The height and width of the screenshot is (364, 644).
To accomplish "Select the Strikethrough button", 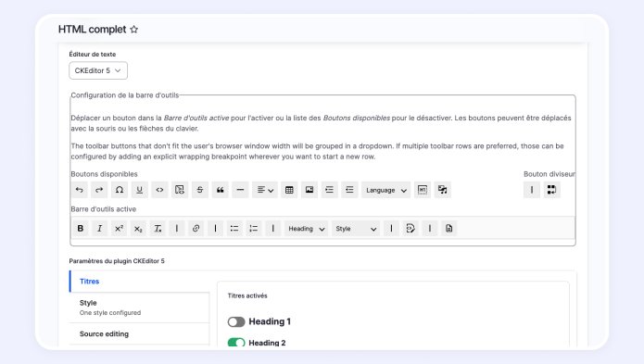I will click(199, 190).
